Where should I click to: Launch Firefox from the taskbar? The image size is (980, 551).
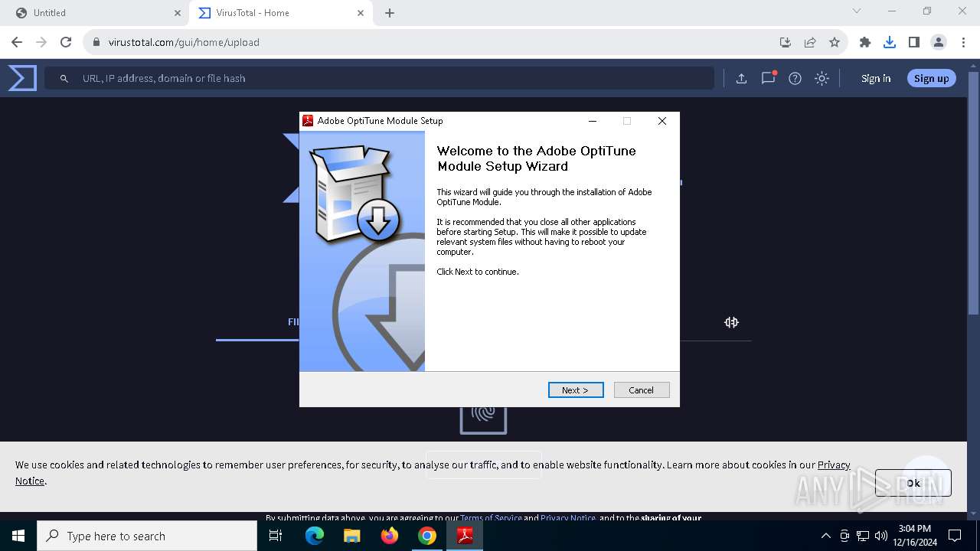click(x=390, y=536)
